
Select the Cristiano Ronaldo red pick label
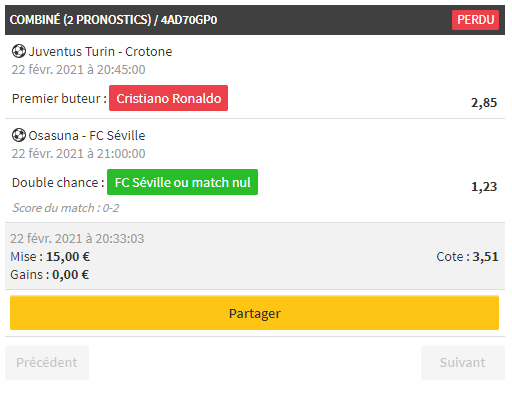[168, 98]
